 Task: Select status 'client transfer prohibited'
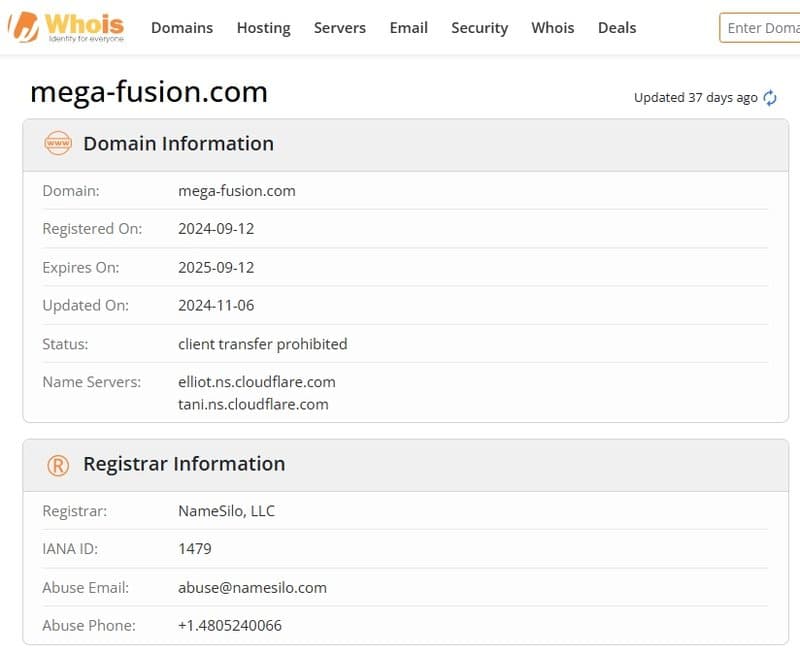[x=263, y=344]
